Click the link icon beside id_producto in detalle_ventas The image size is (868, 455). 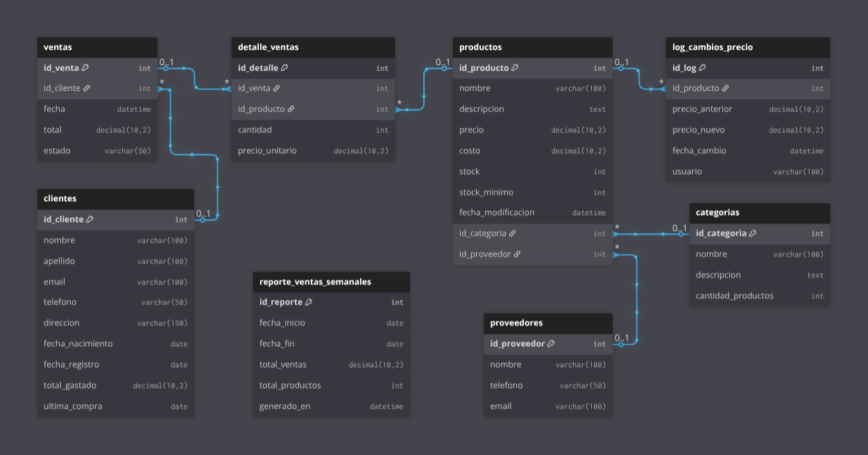click(291, 110)
